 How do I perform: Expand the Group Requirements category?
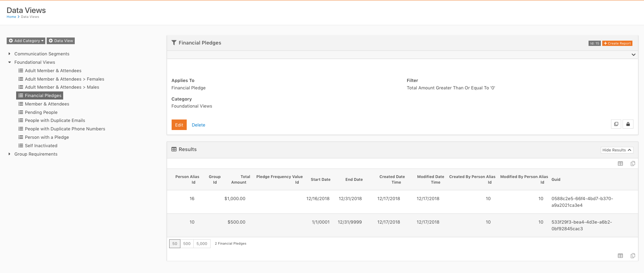(x=9, y=154)
